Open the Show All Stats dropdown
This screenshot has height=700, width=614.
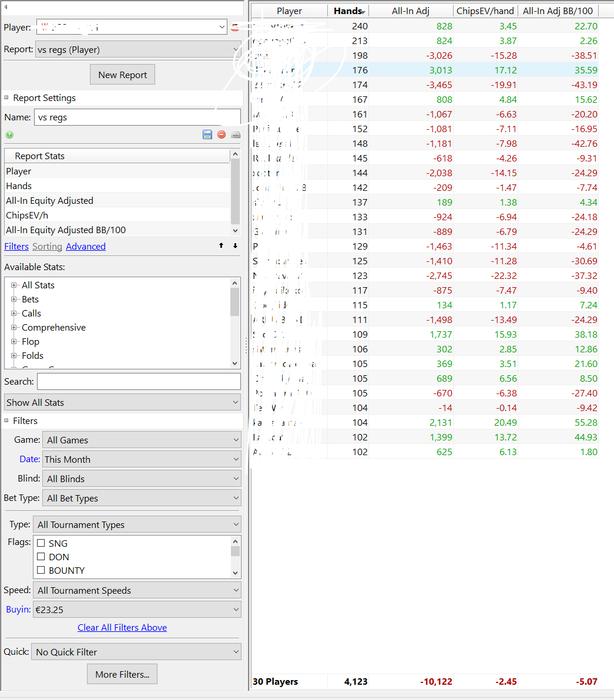pos(122,402)
